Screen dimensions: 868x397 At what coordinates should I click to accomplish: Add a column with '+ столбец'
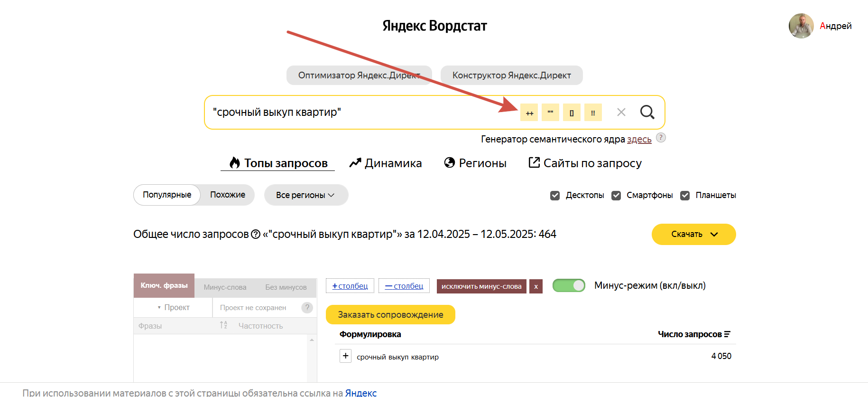[x=350, y=286]
